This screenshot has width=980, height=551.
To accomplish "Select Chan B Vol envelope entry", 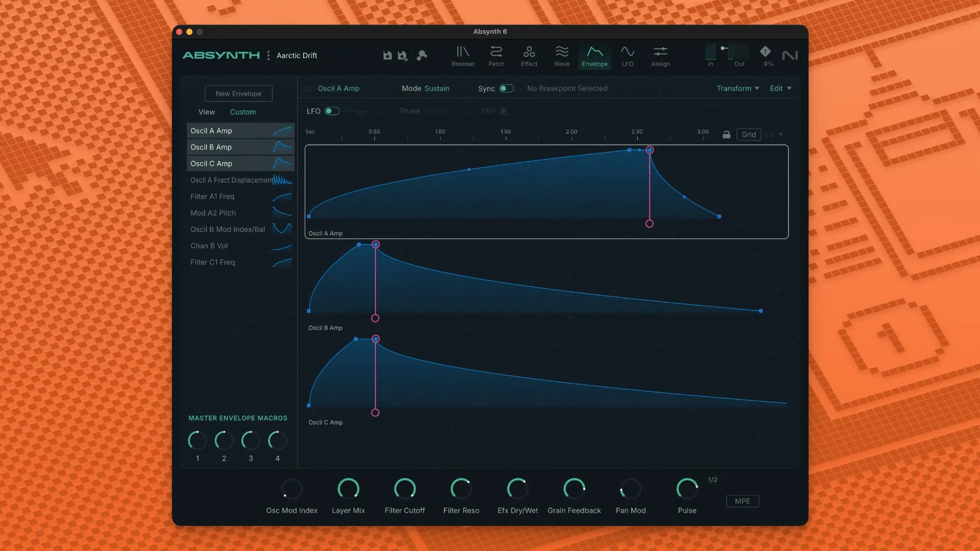I will [240, 246].
